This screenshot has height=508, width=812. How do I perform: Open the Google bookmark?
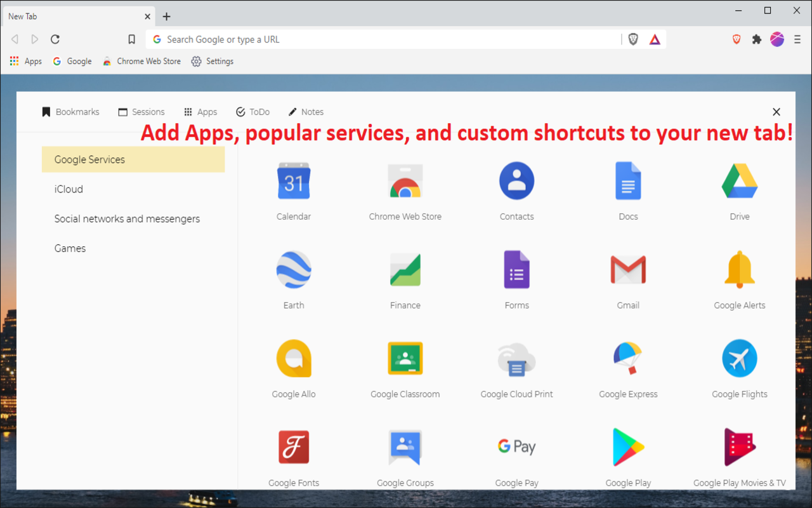[72, 62]
